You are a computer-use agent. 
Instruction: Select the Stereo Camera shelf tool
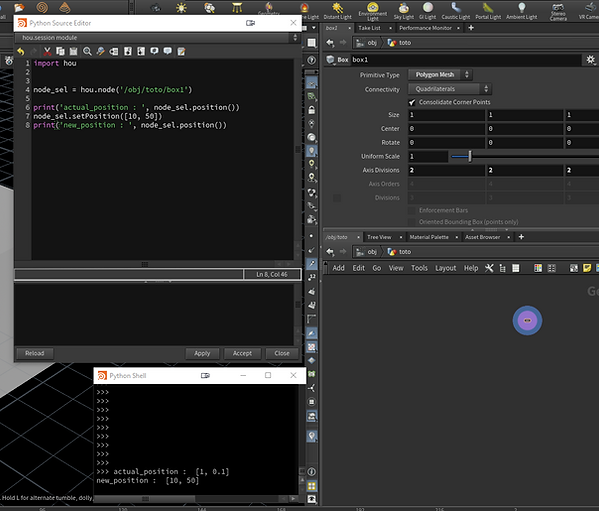coord(558,11)
